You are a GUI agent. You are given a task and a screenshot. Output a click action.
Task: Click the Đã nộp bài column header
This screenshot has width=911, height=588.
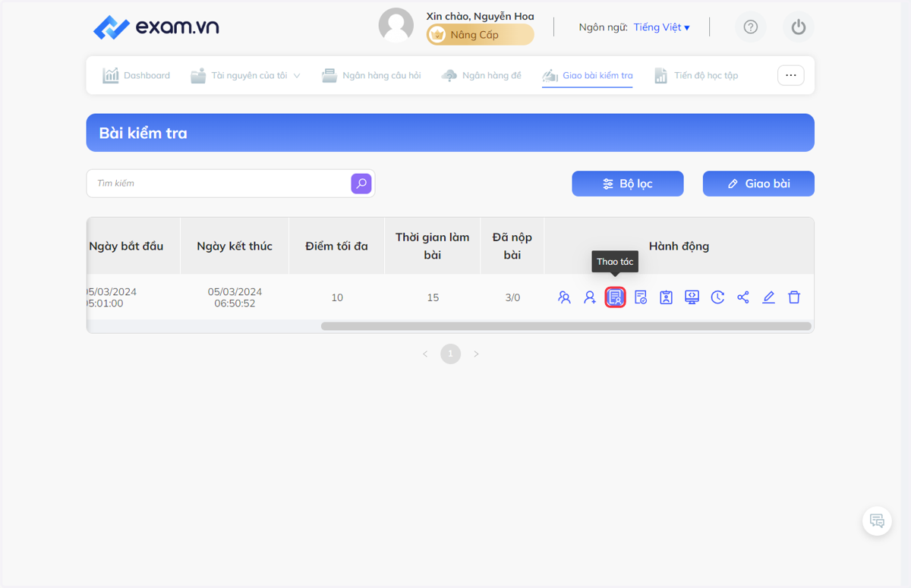point(512,246)
